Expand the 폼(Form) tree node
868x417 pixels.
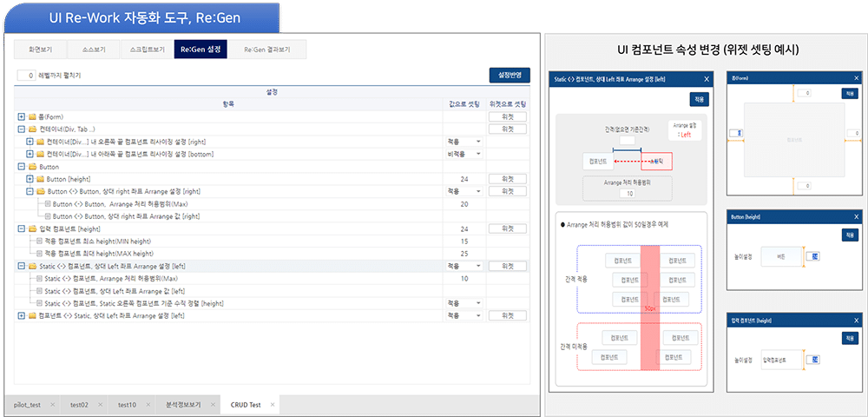pyautogui.click(x=22, y=117)
